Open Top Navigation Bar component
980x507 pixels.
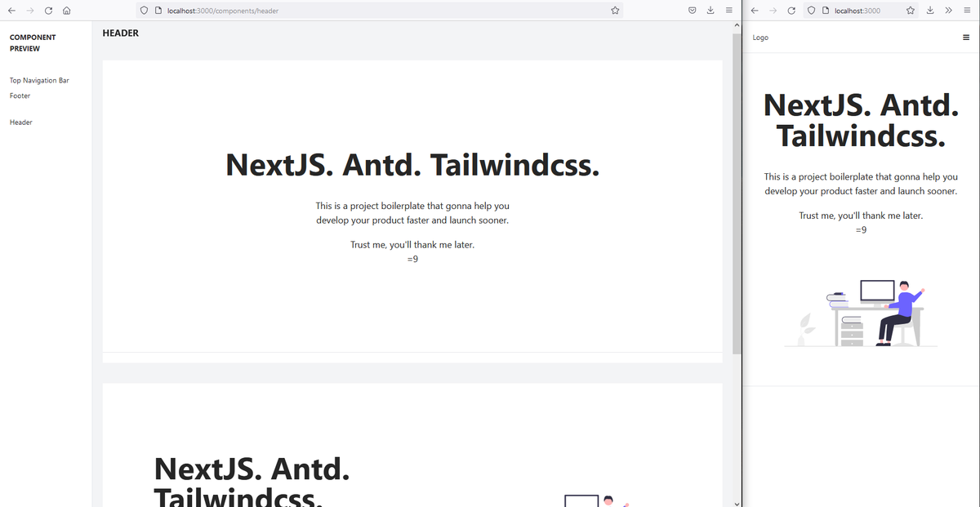tap(39, 81)
